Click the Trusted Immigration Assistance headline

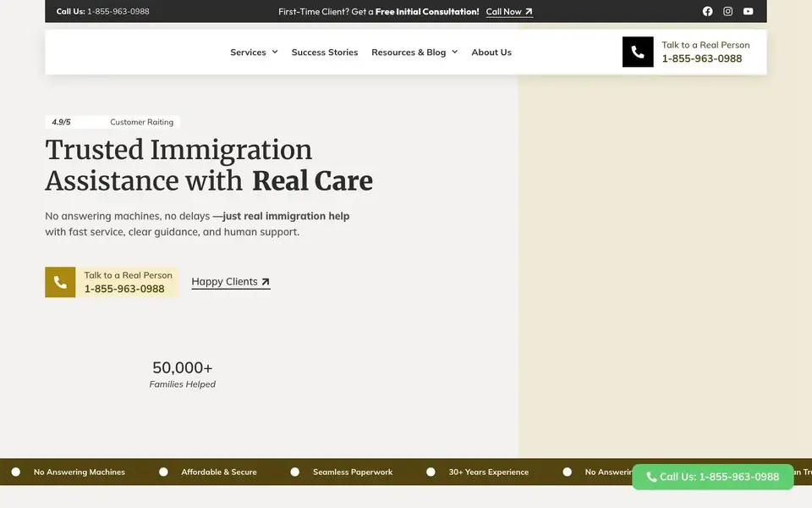[x=209, y=165]
